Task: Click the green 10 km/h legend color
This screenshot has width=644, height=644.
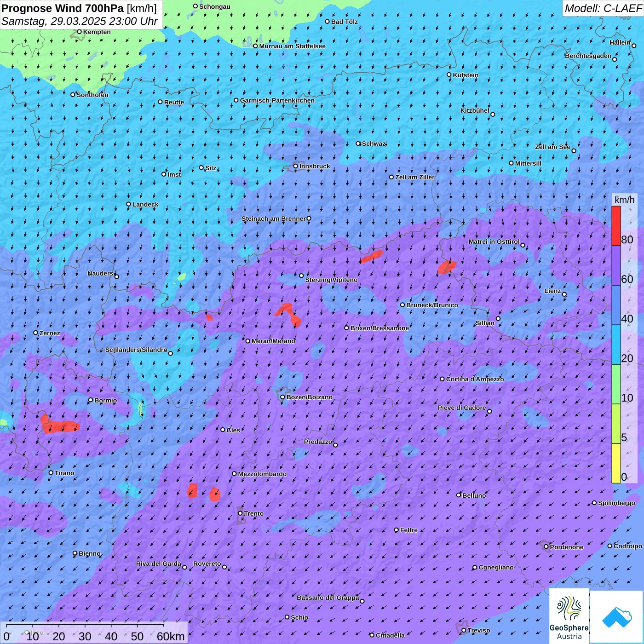Action: tap(616, 384)
